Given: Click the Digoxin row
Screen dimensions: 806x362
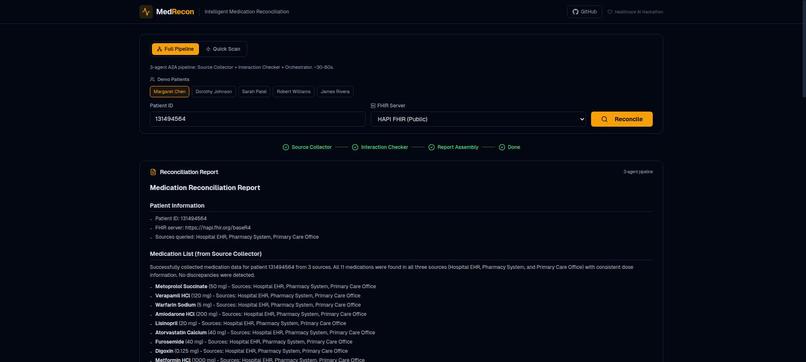Looking at the screenshot, I should (x=251, y=351).
